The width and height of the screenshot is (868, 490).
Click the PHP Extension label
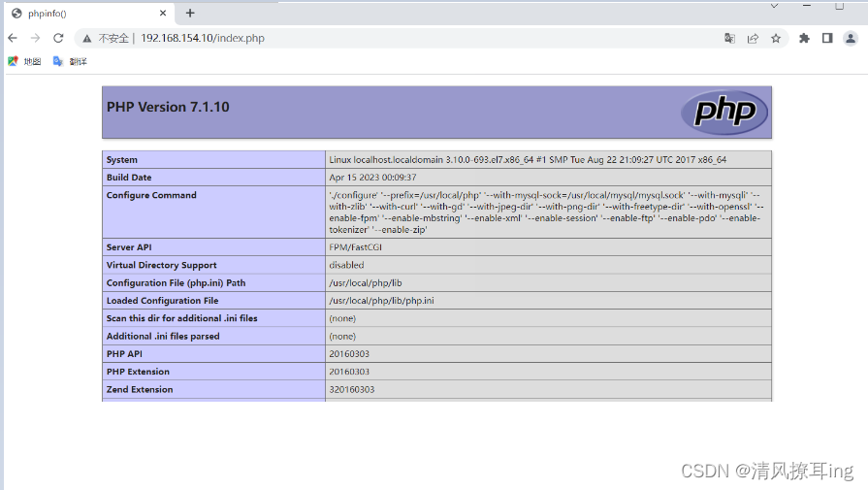(138, 372)
